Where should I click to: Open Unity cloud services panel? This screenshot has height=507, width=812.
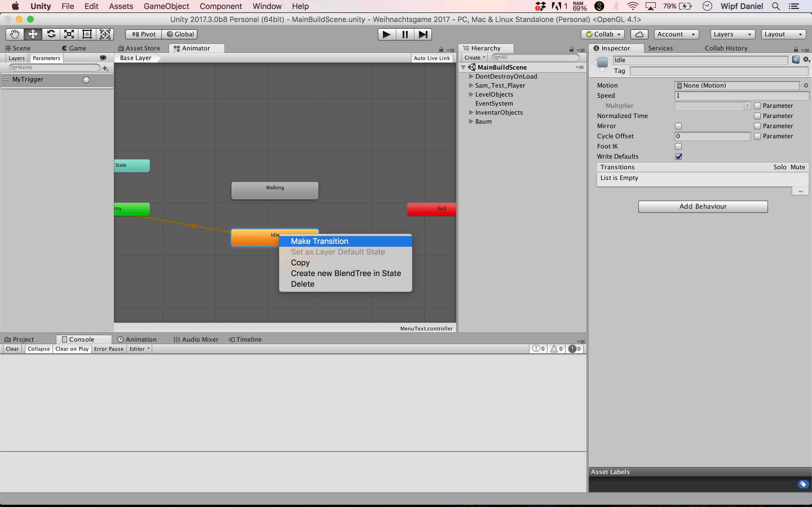(639, 34)
